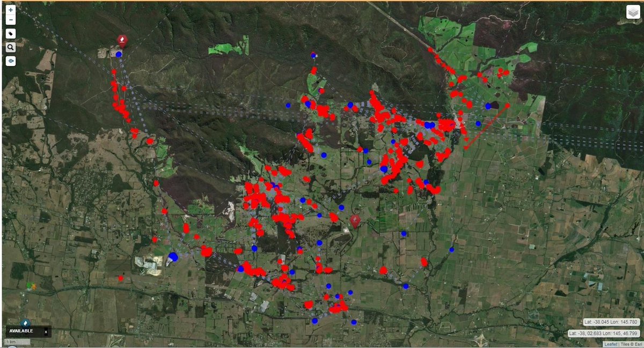Viewport: 644px width, 348px height.
Task: Click the blue marker above the AVAILABLE popup
Action: pyautogui.click(x=25, y=322)
